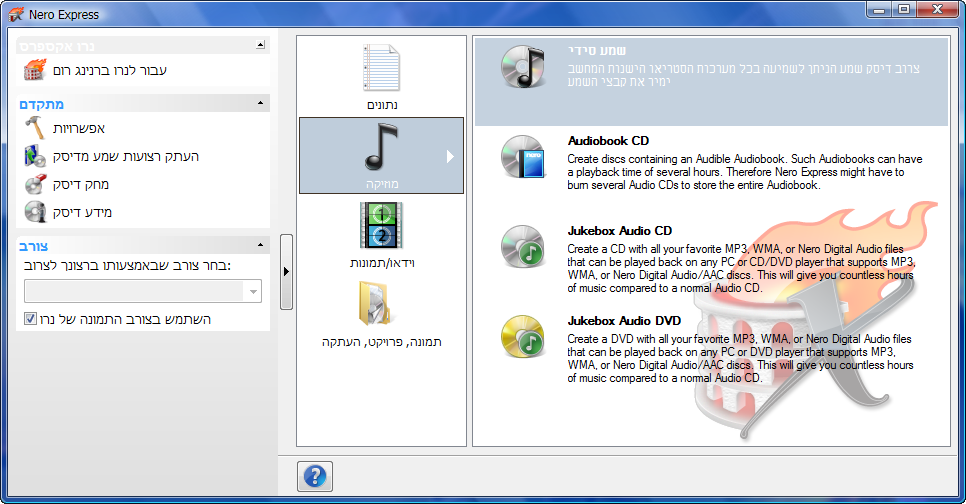Click the 'עבור לנרו ברנינג רום' link

[x=110, y=70]
